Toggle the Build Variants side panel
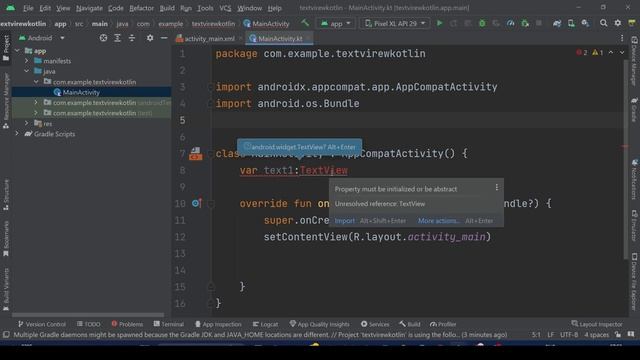Image resolution: width=640 pixels, height=360 pixels. click(x=6, y=289)
